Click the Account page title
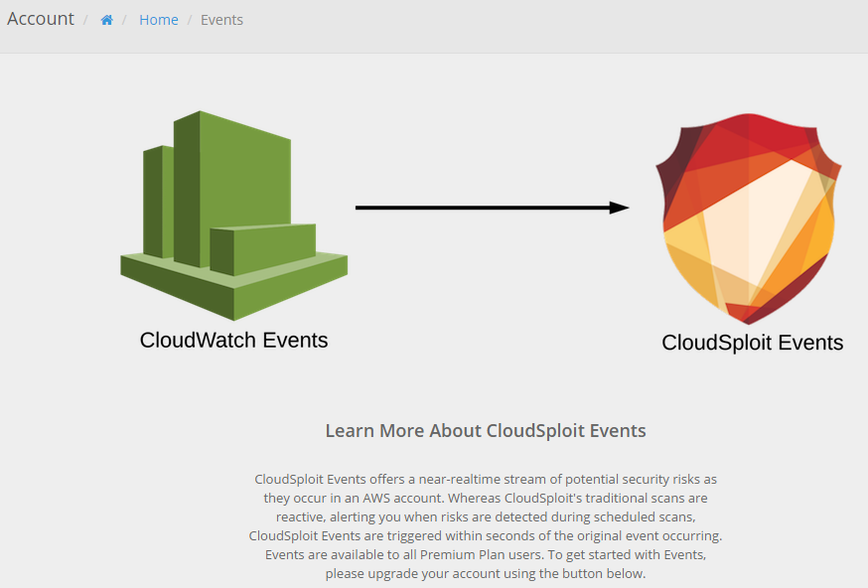This screenshot has height=588, width=868. coord(41,19)
